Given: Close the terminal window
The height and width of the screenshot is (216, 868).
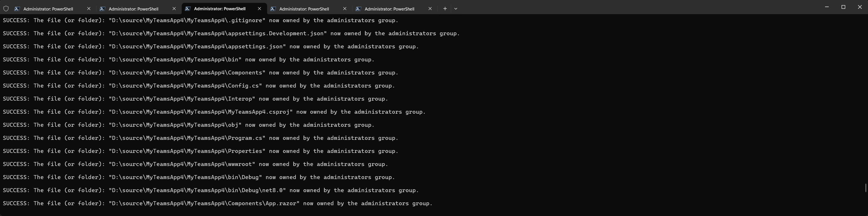Looking at the screenshot, I should (x=859, y=7).
